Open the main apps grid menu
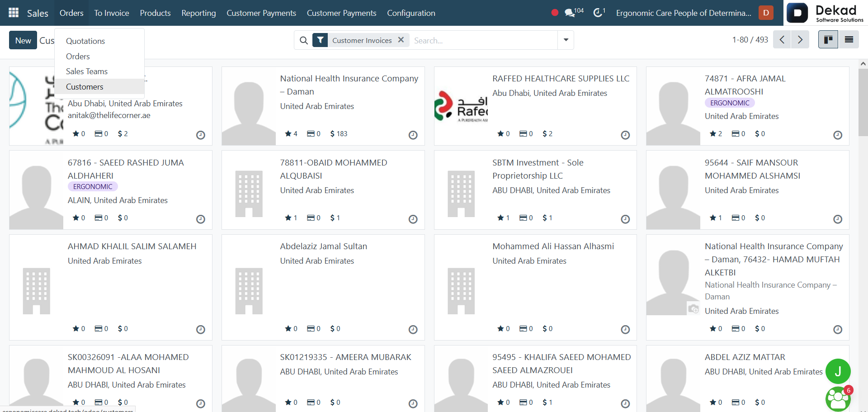 coord(14,13)
